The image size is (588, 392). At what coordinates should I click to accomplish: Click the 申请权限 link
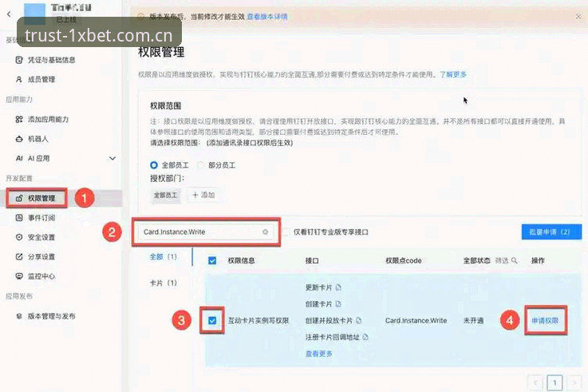[545, 320]
